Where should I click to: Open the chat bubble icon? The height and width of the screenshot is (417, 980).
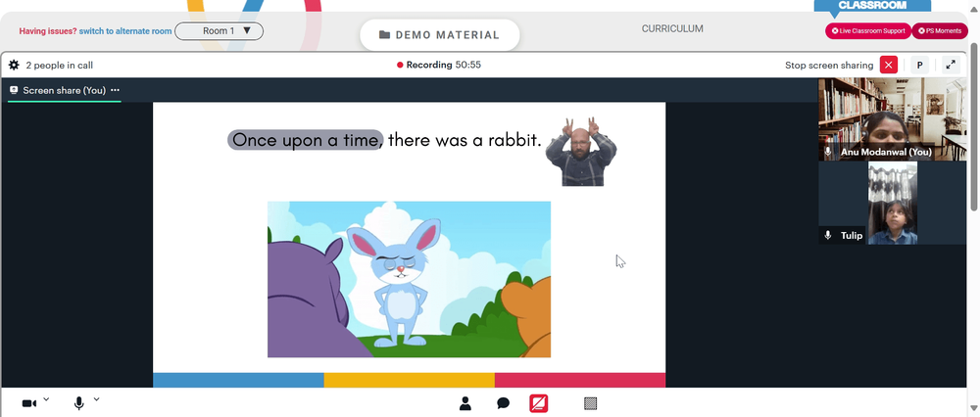click(x=503, y=403)
